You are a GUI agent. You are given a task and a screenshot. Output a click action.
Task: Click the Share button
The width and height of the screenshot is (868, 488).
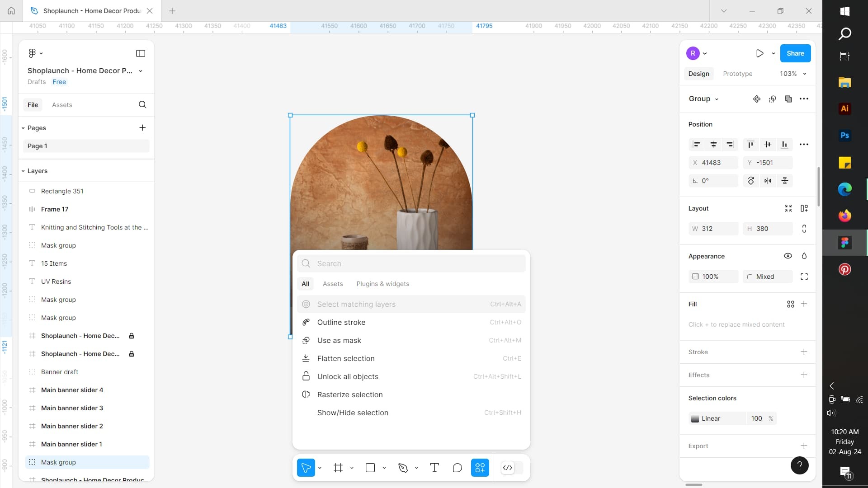click(795, 53)
